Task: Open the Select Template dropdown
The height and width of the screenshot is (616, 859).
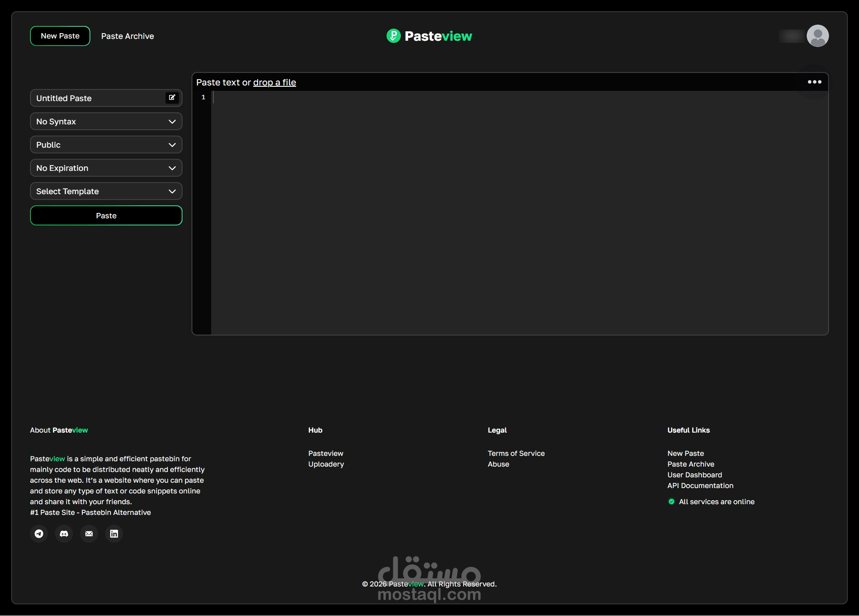Action: (106, 191)
